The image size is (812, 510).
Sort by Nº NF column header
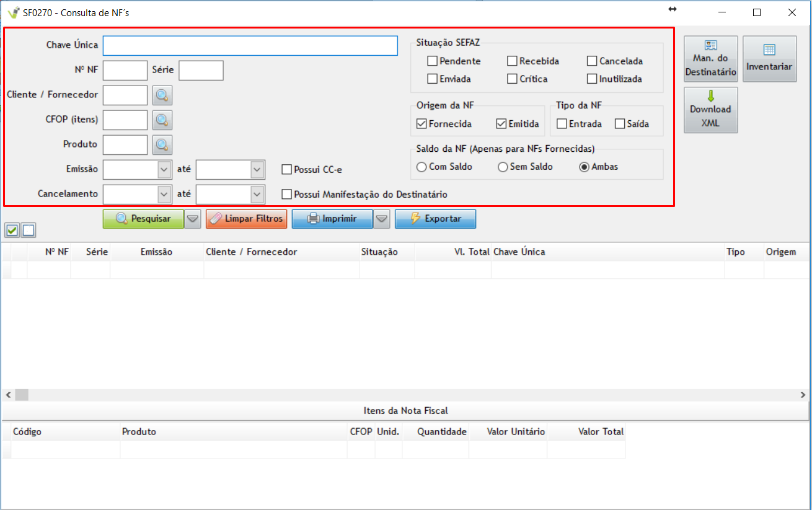(49, 252)
